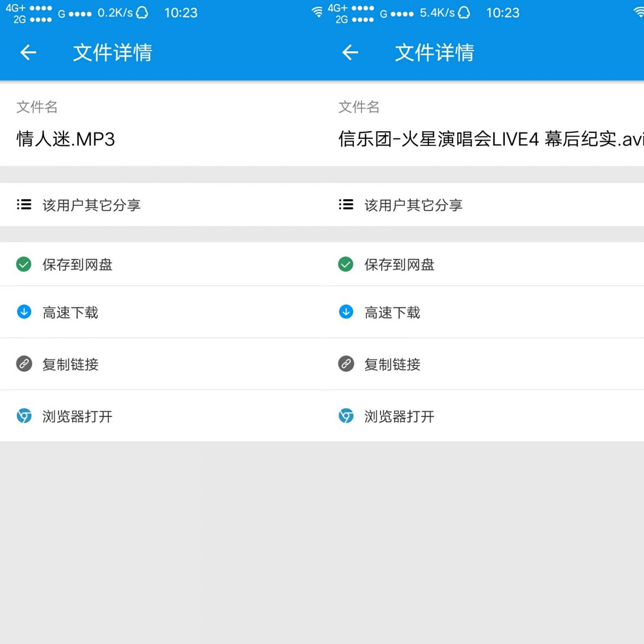Tap browser icon for 浏览器打开 on left screen
This screenshot has height=644, width=644.
(x=24, y=416)
